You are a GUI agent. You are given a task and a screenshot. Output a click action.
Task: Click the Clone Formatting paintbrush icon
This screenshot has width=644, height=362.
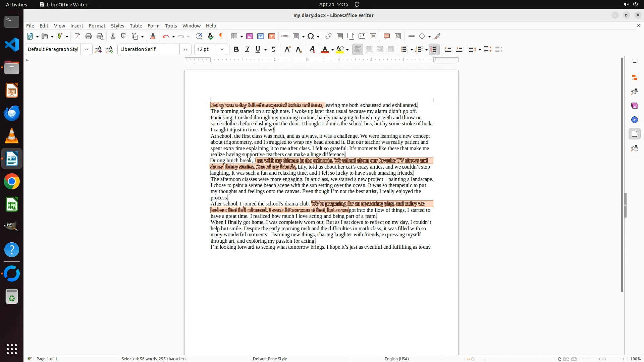tap(152, 36)
